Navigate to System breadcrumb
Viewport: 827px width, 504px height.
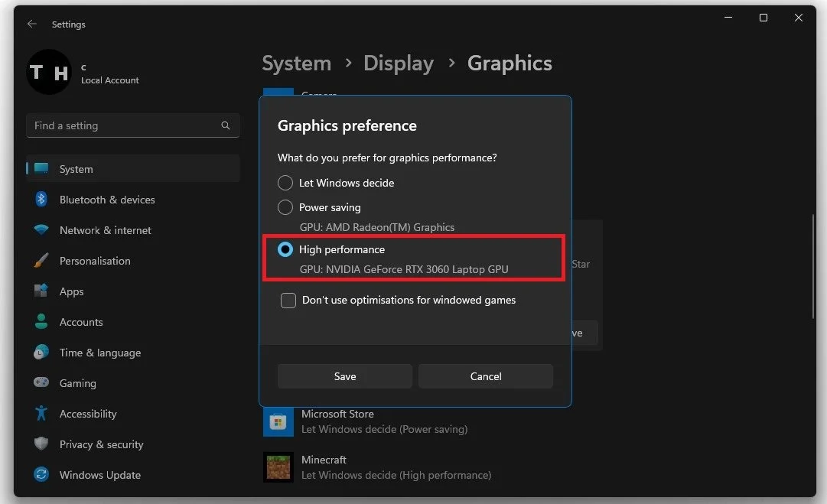pos(297,63)
